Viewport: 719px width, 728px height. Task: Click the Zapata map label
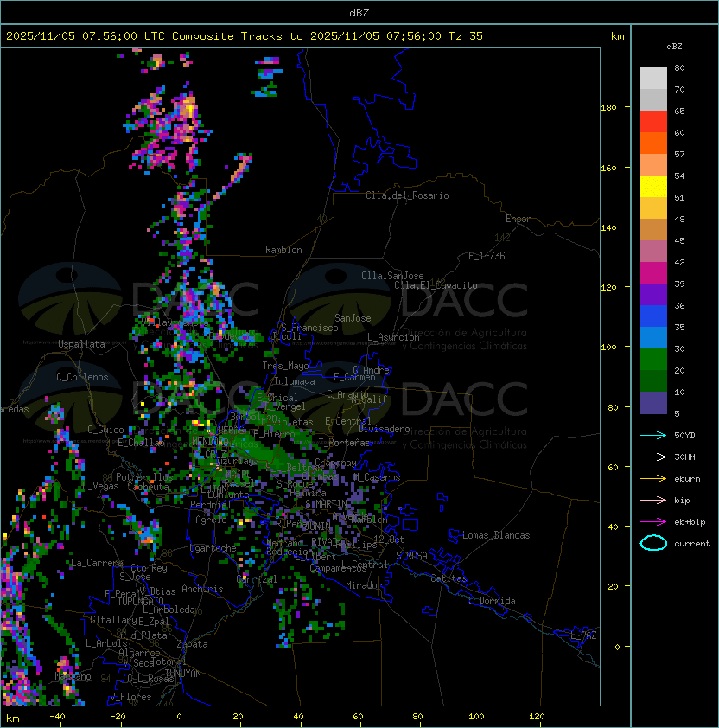(x=192, y=644)
